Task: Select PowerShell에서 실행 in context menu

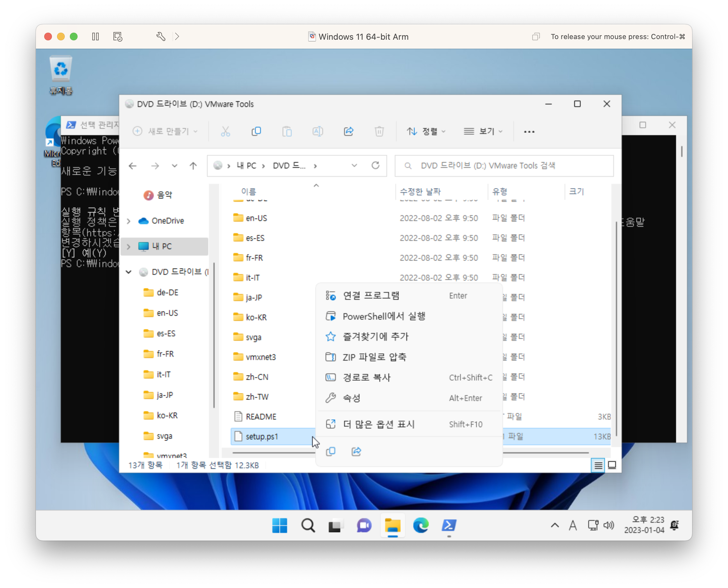Action: click(384, 316)
